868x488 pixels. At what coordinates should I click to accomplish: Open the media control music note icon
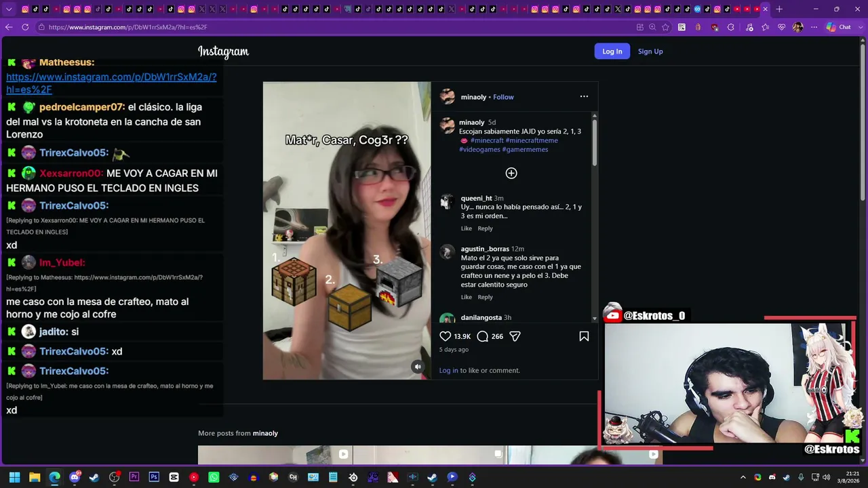pyautogui.click(x=749, y=27)
